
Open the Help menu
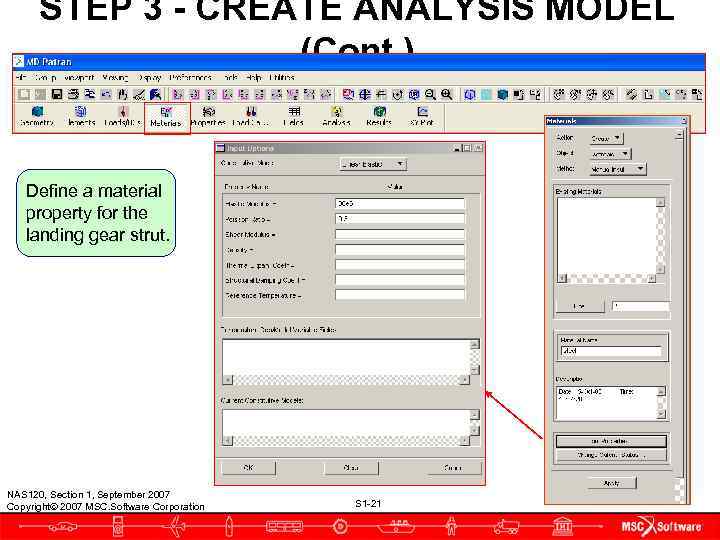point(253,78)
